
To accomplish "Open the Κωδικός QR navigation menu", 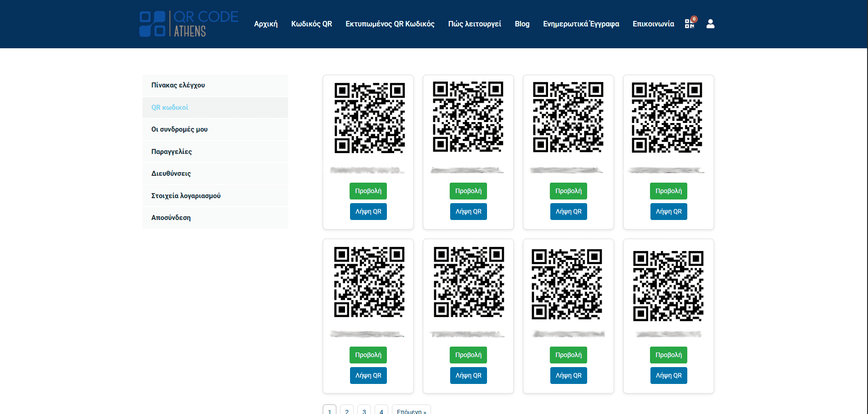I will [311, 24].
